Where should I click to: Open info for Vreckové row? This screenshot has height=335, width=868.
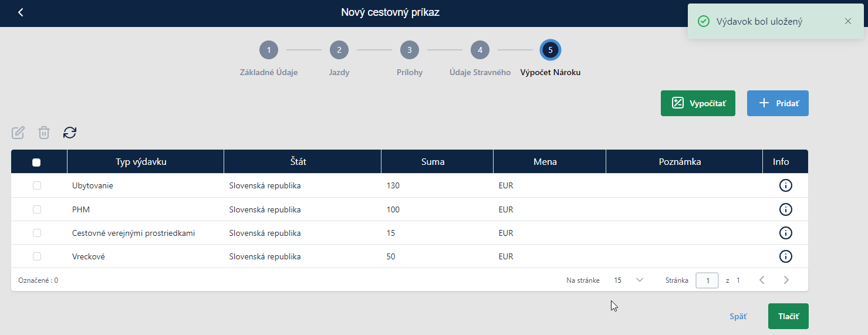[785, 256]
